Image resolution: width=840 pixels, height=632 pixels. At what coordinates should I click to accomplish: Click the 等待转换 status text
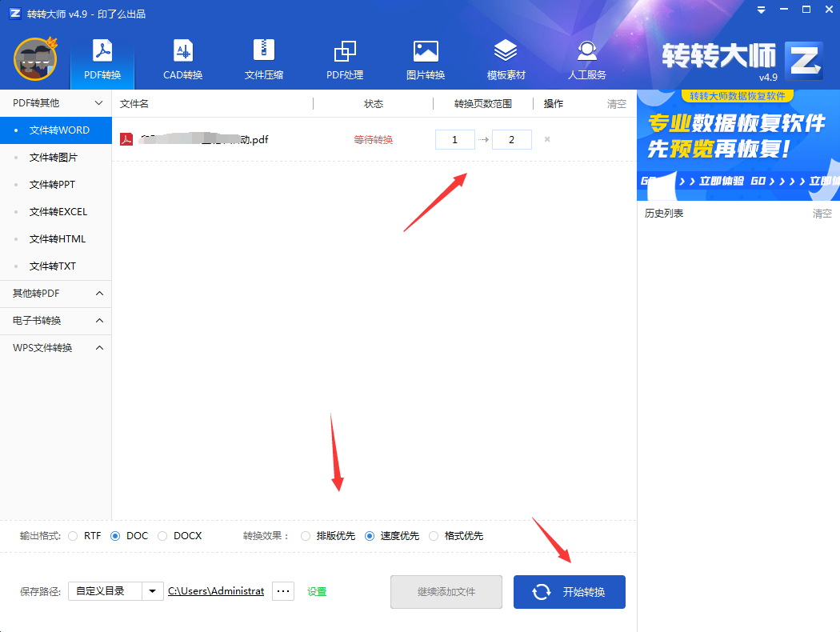tap(374, 140)
